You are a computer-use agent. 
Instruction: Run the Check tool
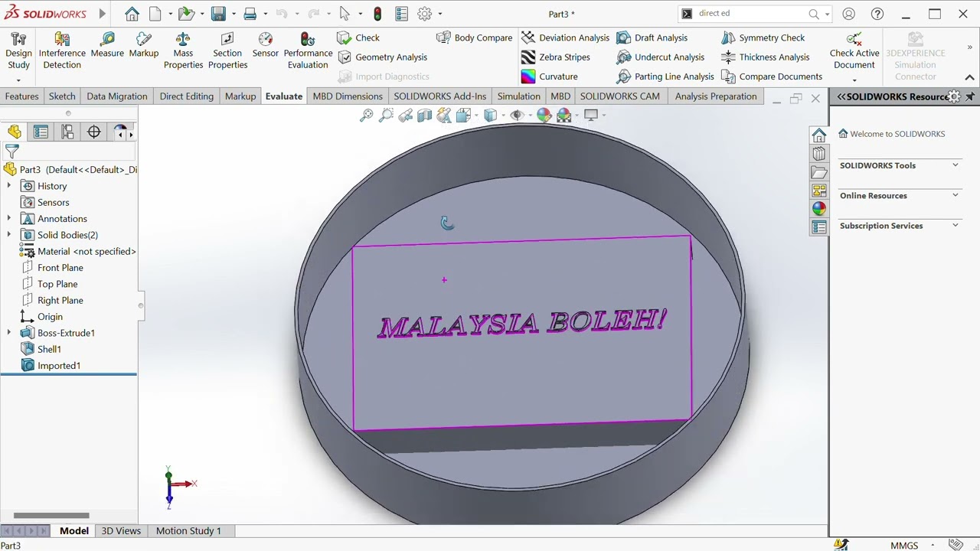tap(359, 37)
